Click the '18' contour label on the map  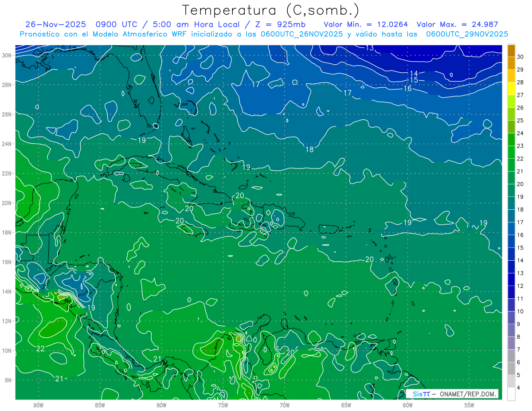[309, 149]
